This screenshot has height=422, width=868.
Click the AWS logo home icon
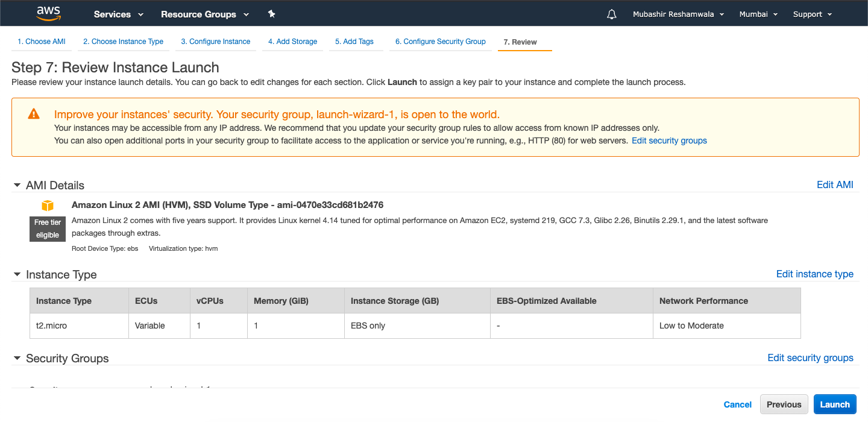(x=49, y=13)
